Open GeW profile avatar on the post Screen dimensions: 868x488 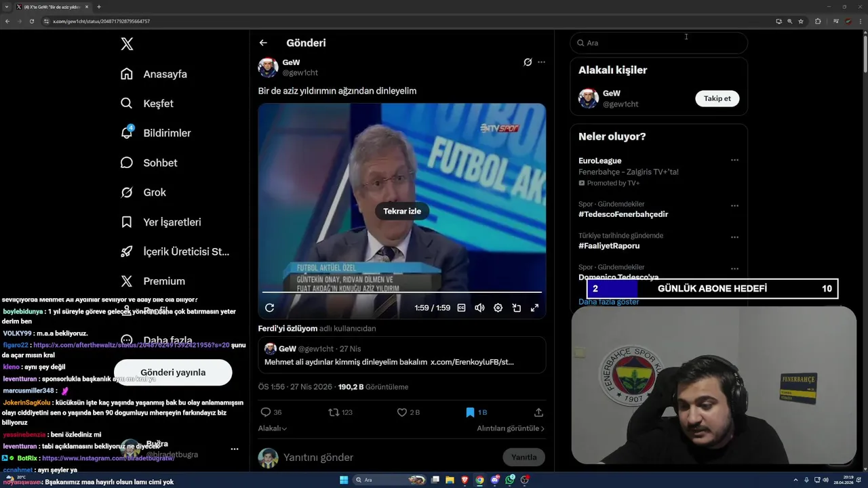click(x=269, y=67)
